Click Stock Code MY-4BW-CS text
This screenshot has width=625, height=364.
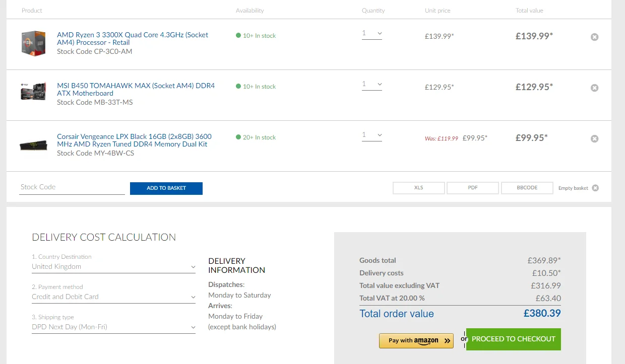coord(96,153)
